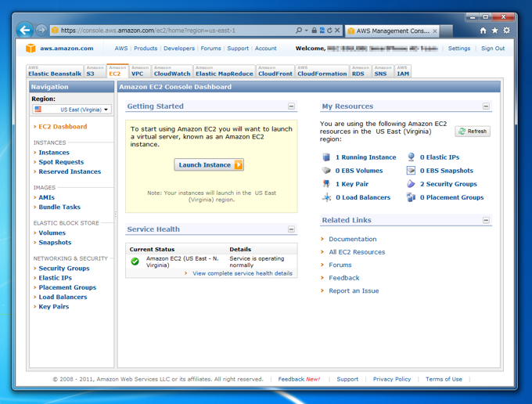The image size is (532, 404).
Task: Switch to the Elastic MapReduce tab
Action: tap(225, 71)
